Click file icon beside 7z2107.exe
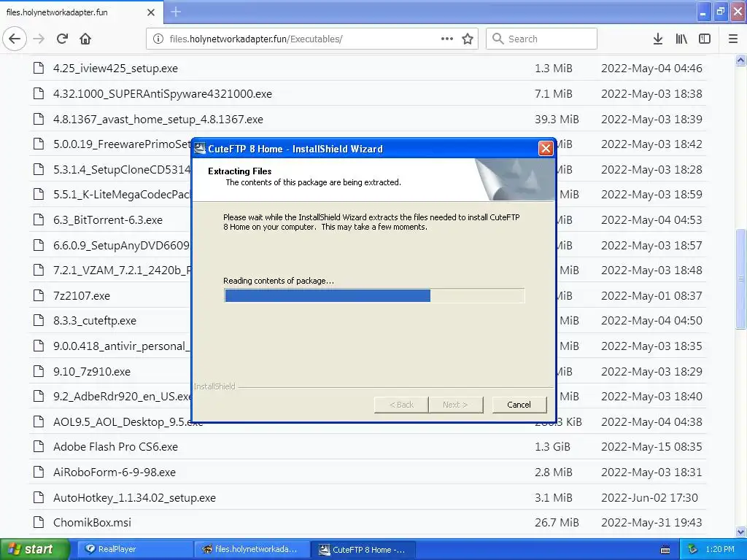The width and height of the screenshot is (747, 560). pyautogui.click(x=39, y=295)
